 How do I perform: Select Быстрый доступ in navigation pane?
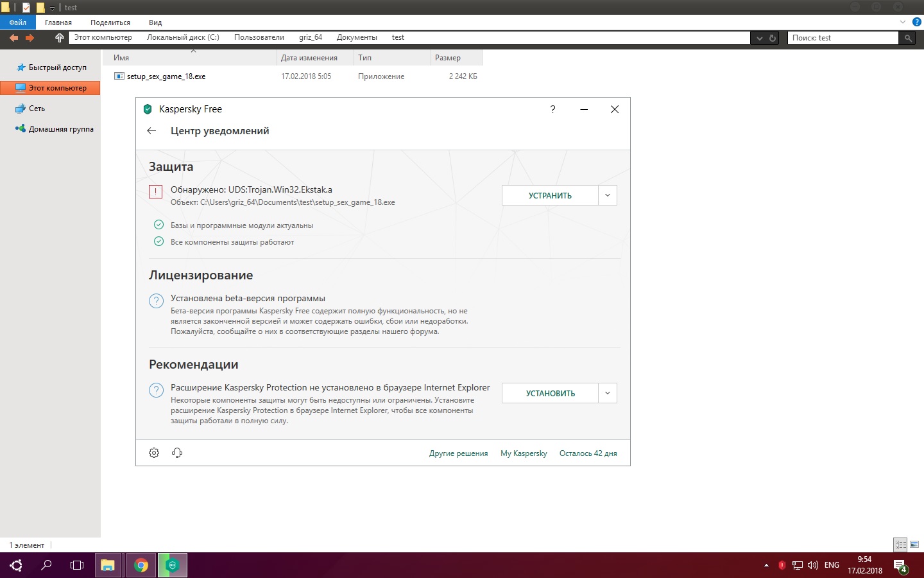point(51,67)
